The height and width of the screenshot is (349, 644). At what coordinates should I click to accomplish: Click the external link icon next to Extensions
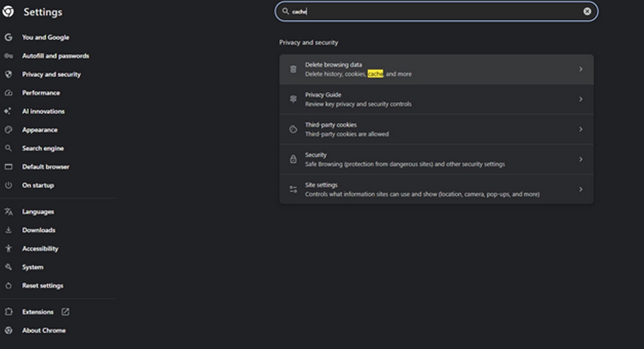[x=65, y=311]
